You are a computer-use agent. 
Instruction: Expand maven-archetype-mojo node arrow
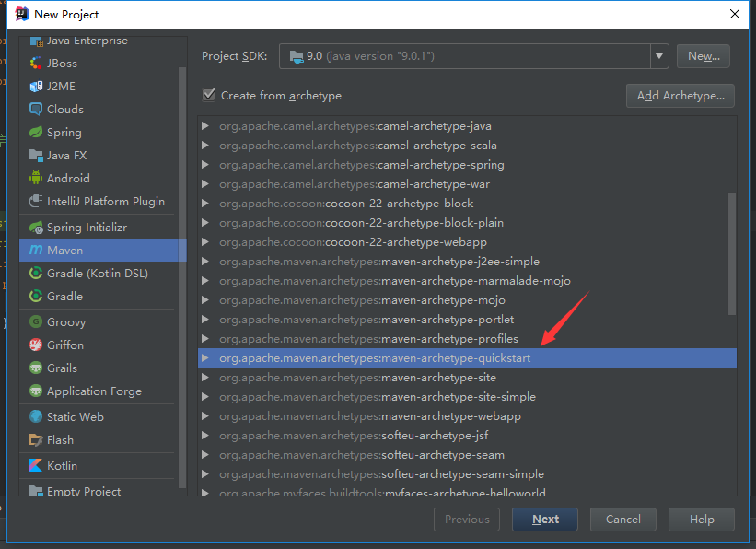[205, 300]
